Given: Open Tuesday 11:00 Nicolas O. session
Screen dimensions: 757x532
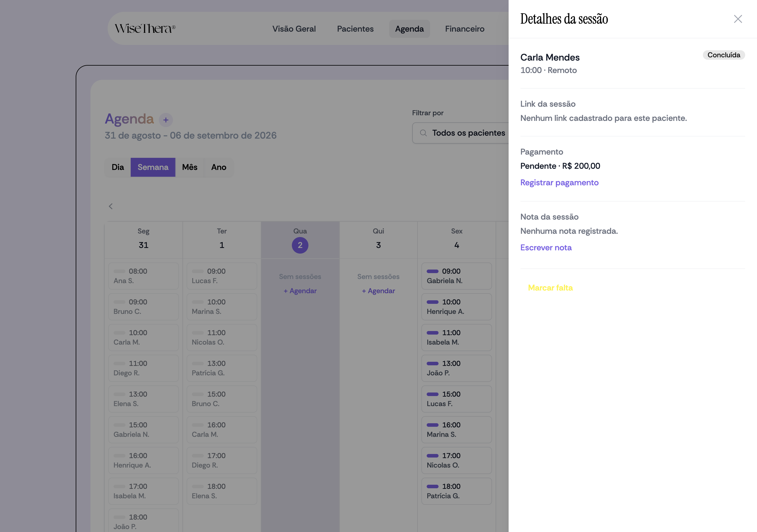Looking at the screenshot, I should click(222, 337).
